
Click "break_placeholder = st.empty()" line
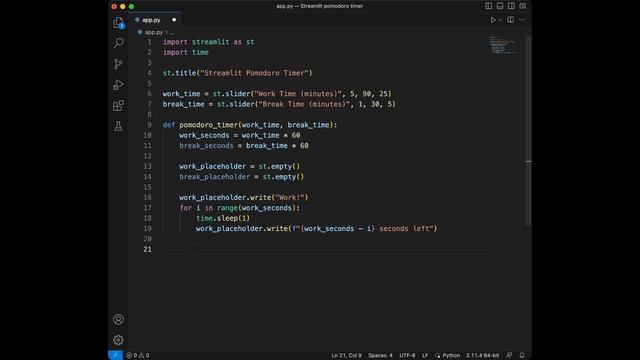click(242, 177)
